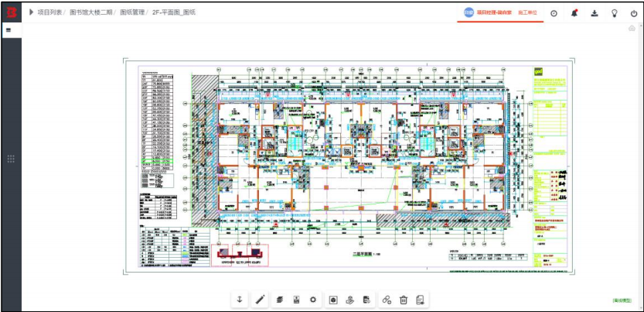Viewport: 644px width, 312px height.
Task: Click the red app logo
Action: [x=11, y=12]
